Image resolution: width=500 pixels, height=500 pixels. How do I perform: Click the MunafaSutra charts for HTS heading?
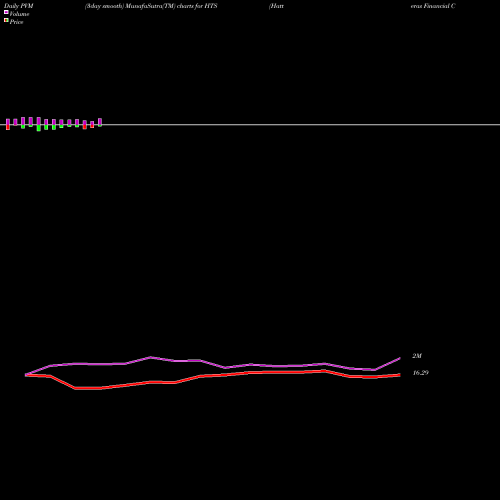[x=151, y=6]
